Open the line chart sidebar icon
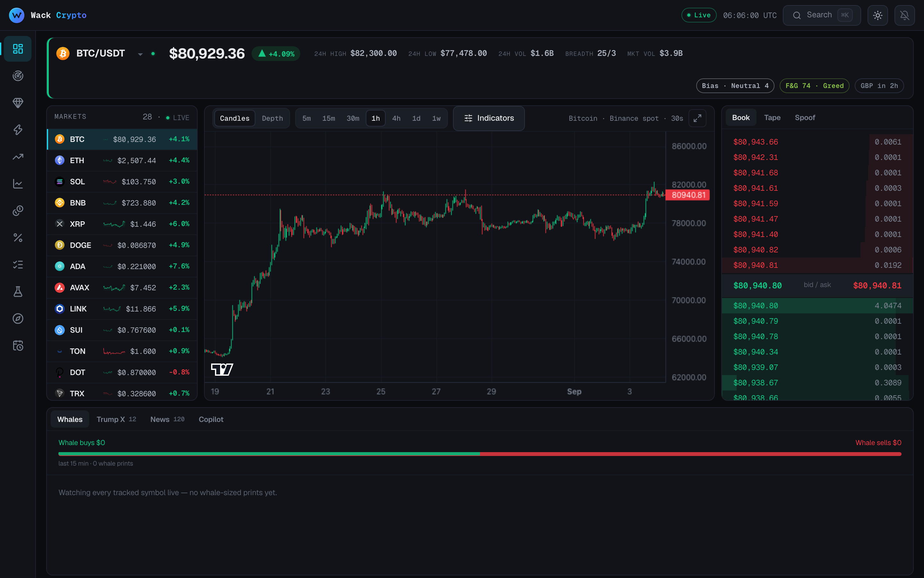924x578 pixels. pos(18,184)
